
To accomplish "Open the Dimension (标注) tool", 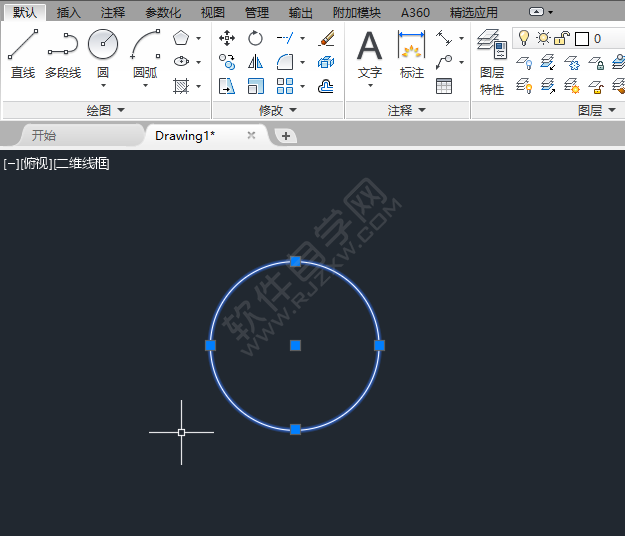I will pos(412,54).
